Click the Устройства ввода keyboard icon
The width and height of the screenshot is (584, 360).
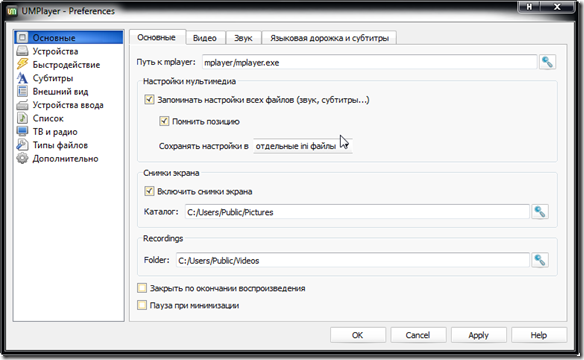(x=22, y=105)
